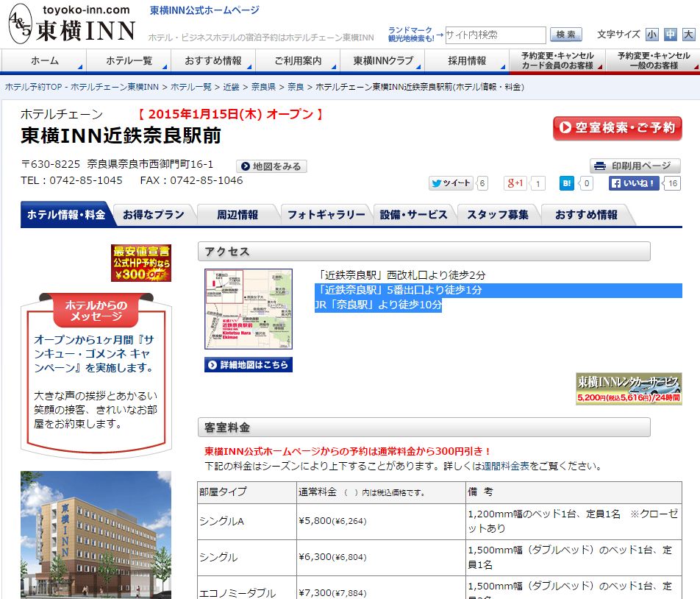Click the Tweet button with bird icon
This screenshot has height=599, width=700.
[x=451, y=183]
